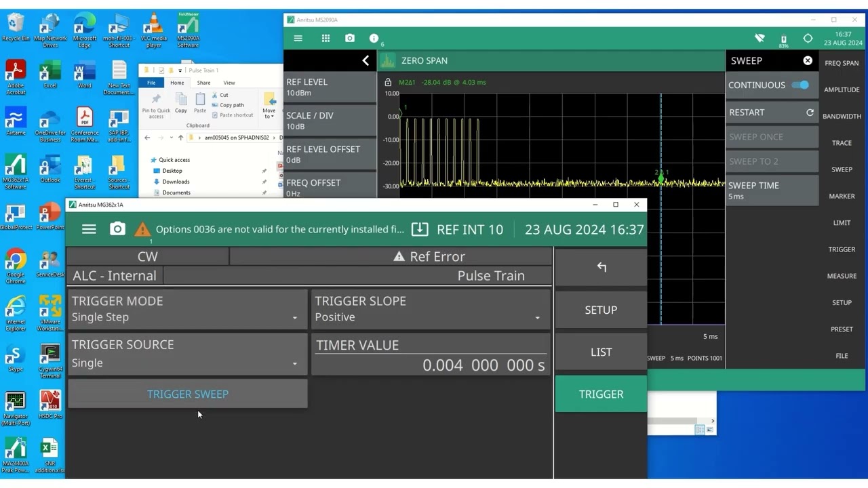The width and height of the screenshot is (868, 488).
Task: Click the MS2090A battery status icon
Action: click(784, 40)
